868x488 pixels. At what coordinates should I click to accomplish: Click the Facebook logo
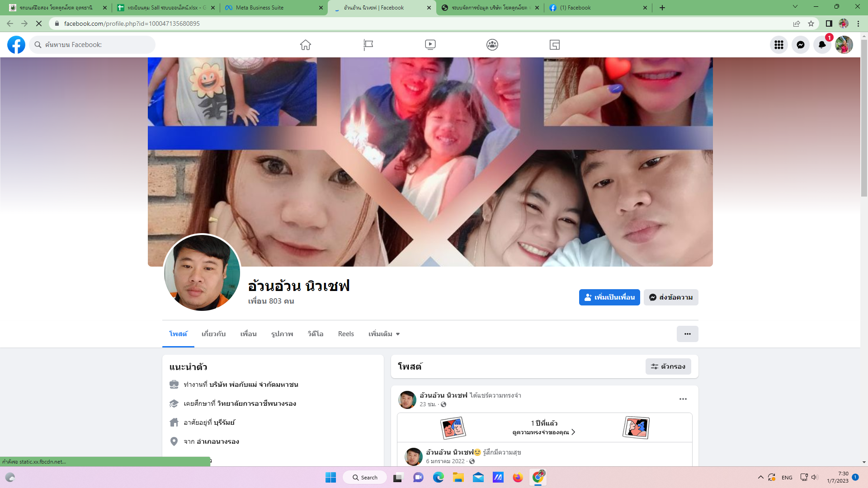tap(16, 45)
